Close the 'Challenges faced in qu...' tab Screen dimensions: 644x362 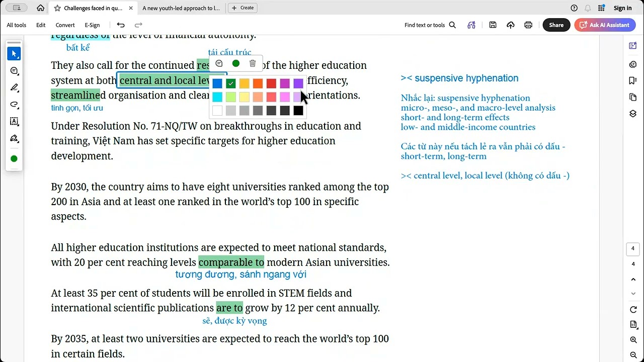pyautogui.click(x=131, y=8)
